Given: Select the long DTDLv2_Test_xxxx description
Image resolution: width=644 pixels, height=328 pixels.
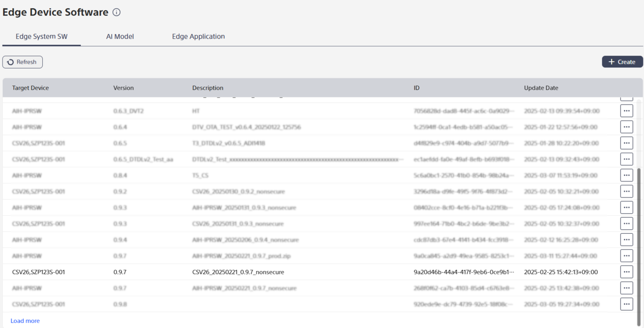Looking at the screenshot, I should tap(298, 159).
